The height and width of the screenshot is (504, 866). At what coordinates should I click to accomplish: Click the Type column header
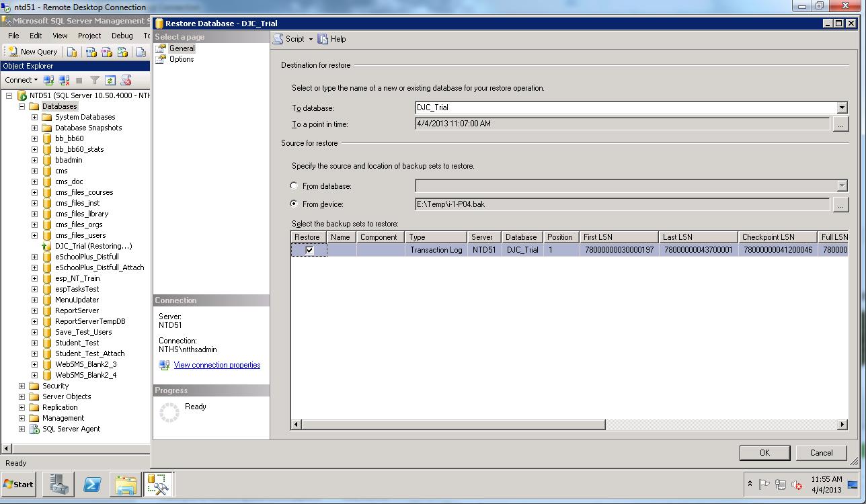(436, 237)
